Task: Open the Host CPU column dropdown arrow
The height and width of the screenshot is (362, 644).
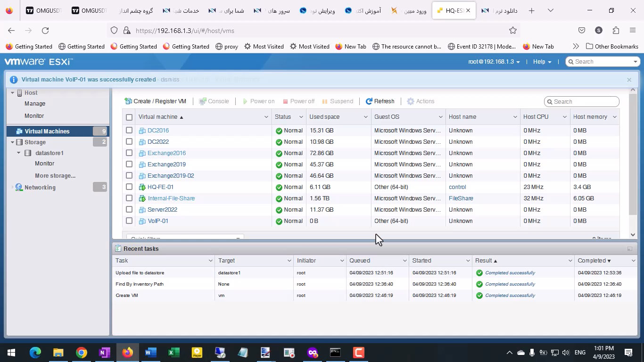Action: point(564,117)
